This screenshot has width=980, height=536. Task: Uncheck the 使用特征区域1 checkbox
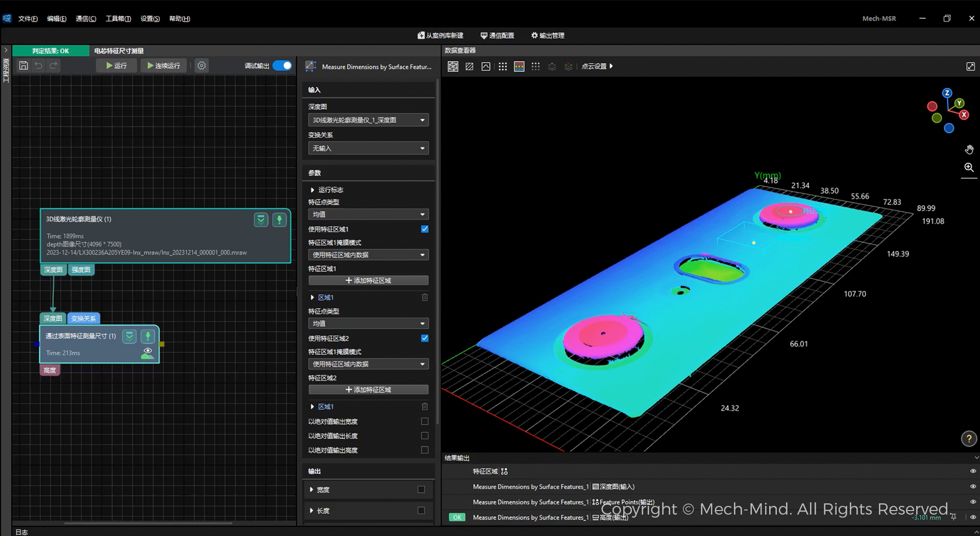pos(425,229)
